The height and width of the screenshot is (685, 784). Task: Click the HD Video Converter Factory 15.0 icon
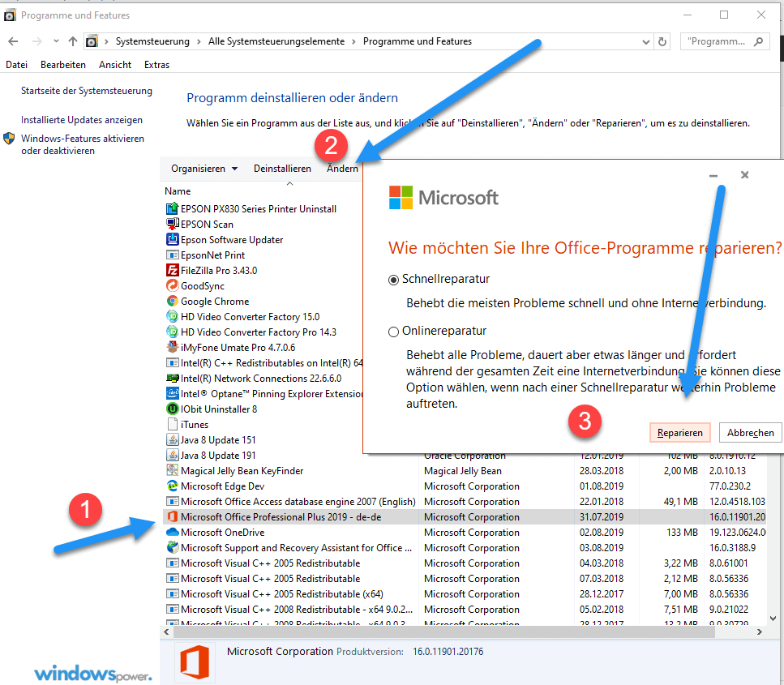[172, 316]
